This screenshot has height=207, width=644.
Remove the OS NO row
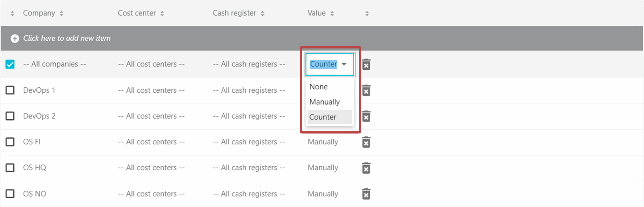click(x=366, y=194)
